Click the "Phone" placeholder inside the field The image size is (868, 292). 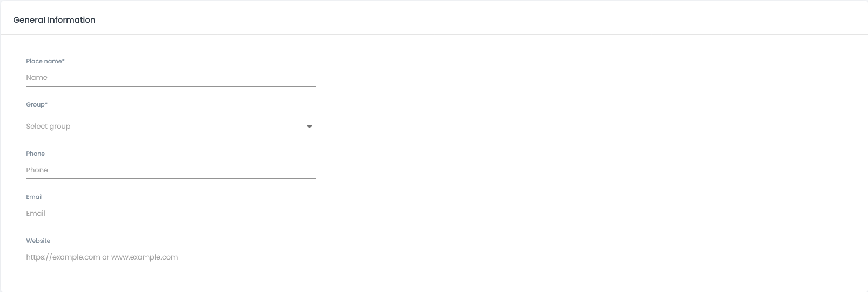37,170
